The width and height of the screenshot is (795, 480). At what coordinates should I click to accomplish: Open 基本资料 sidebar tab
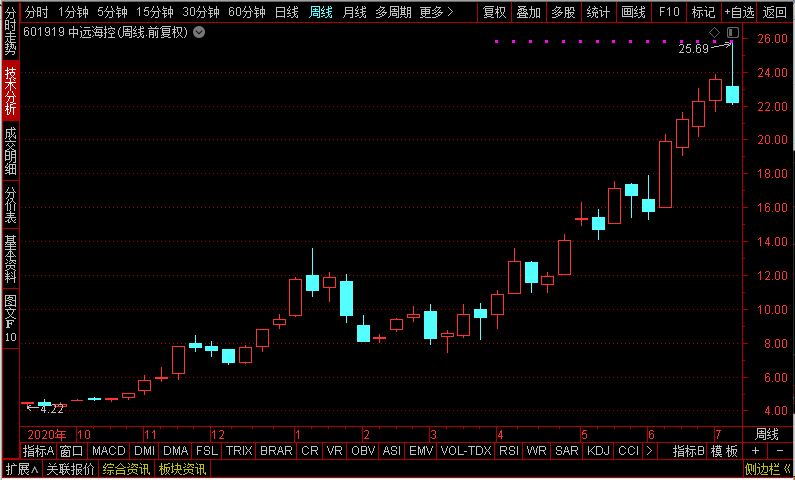tap(11, 259)
